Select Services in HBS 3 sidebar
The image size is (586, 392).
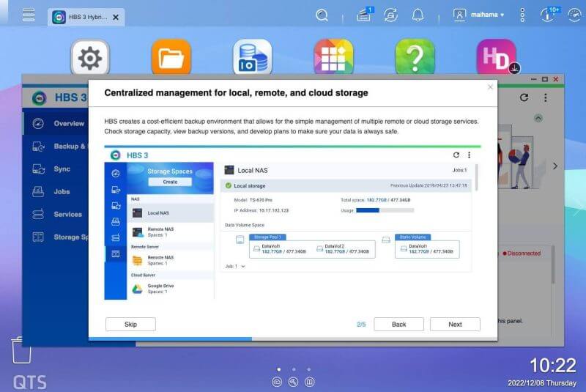pos(56,215)
